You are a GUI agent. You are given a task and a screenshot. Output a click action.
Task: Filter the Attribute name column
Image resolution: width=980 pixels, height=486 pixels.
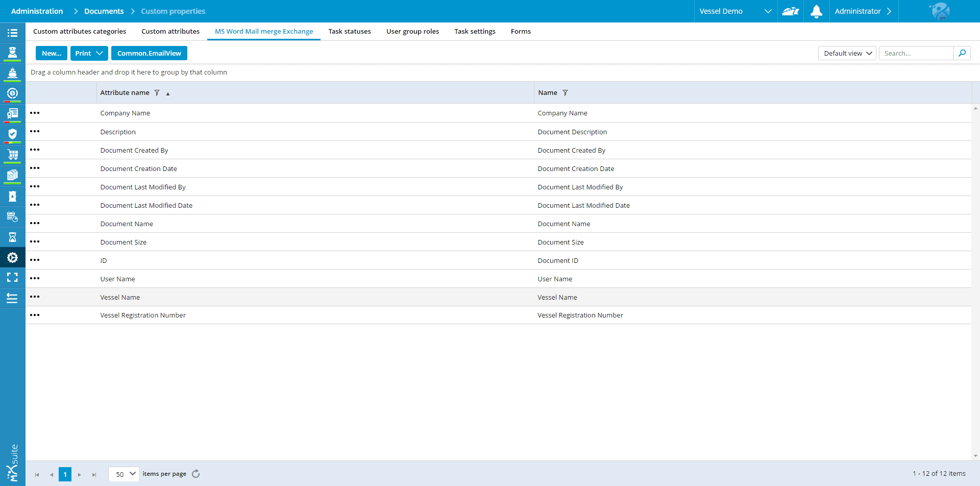157,93
